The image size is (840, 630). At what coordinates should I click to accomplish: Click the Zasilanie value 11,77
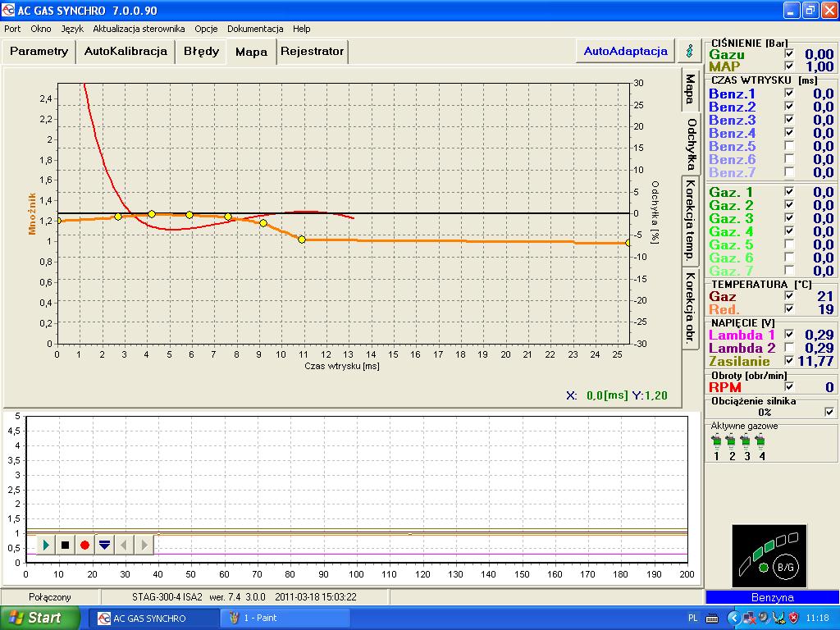[x=815, y=361]
